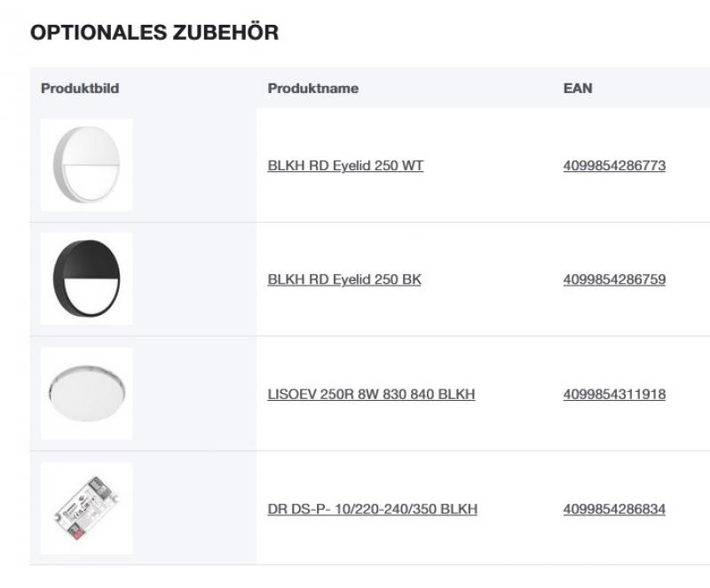Click the EAN column header
Image resolution: width=710 pixels, height=588 pixels.
coord(577,88)
